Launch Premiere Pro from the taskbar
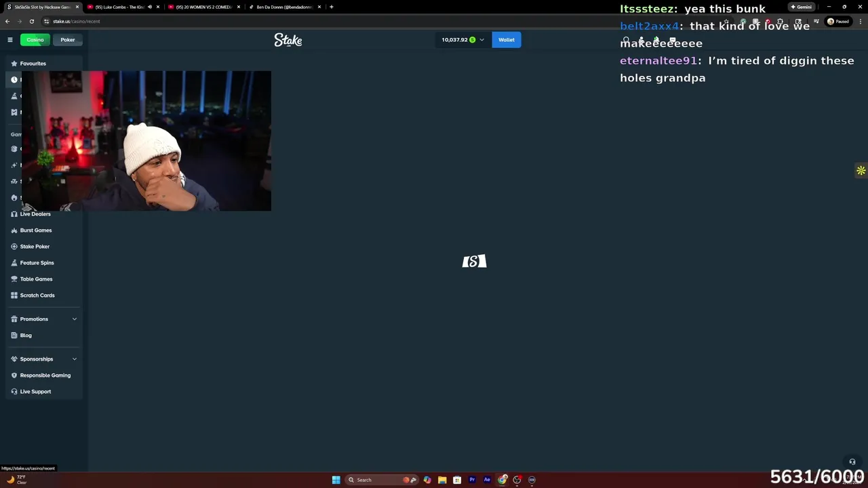This screenshot has width=868, height=488. point(472,480)
